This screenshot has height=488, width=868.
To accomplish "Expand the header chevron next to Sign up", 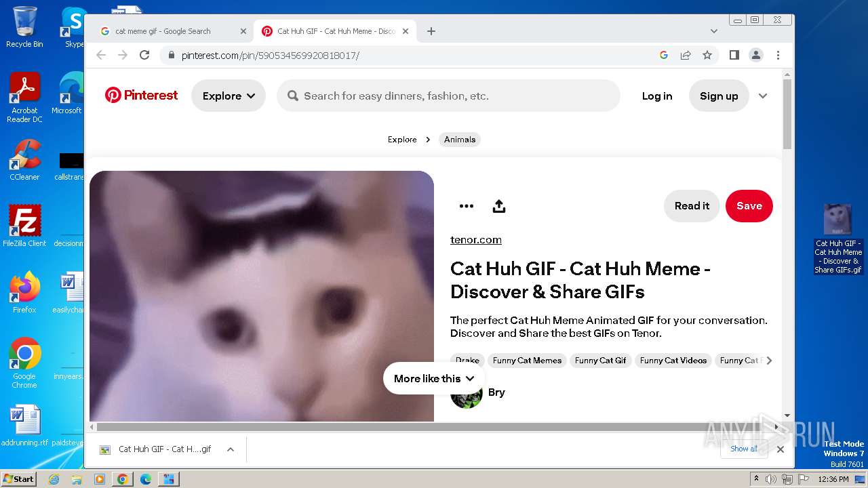I will point(763,96).
